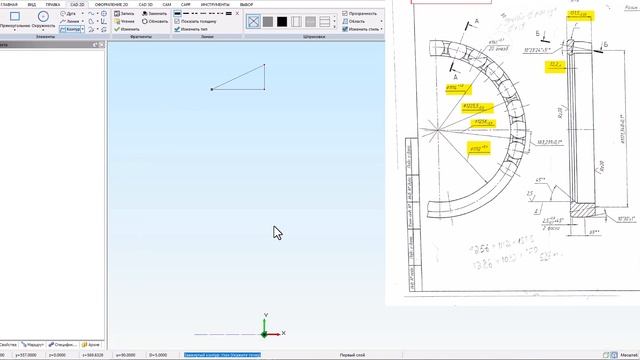Open Прямоугольник dropdown arrow
The image size is (640, 360).
[15, 30]
